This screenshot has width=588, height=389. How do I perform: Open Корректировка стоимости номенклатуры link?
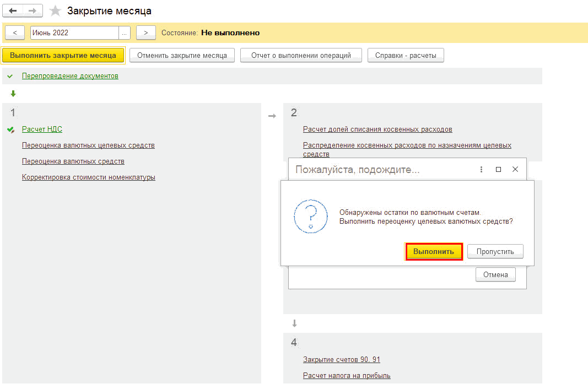coord(88,177)
